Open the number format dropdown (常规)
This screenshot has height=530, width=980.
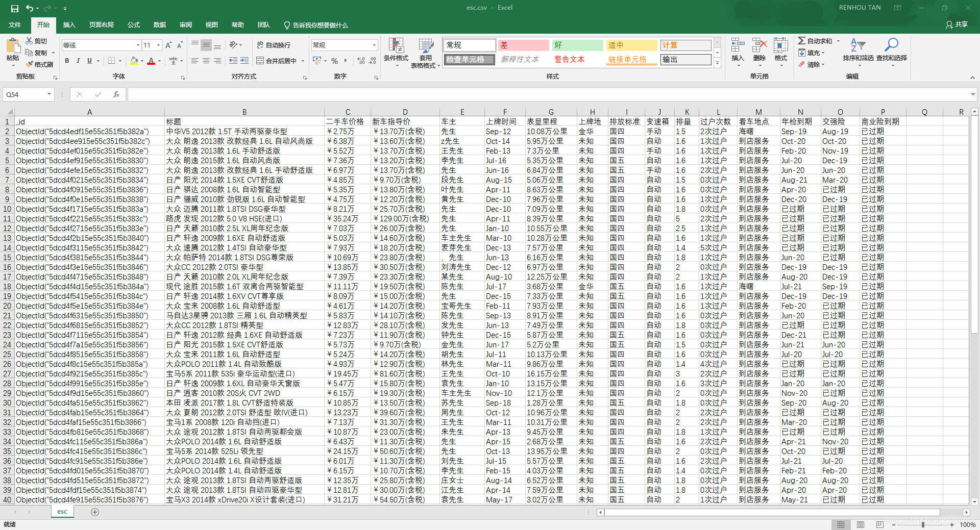click(x=374, y=45)
